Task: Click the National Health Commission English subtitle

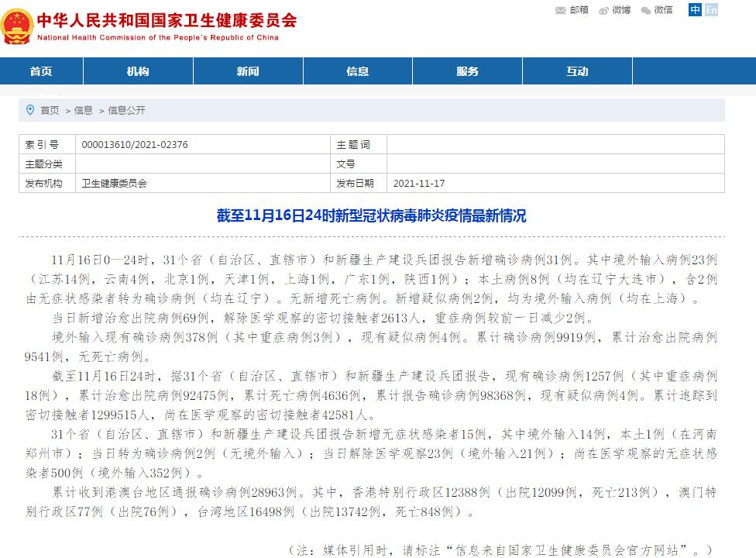Action: tap(158, 38)
